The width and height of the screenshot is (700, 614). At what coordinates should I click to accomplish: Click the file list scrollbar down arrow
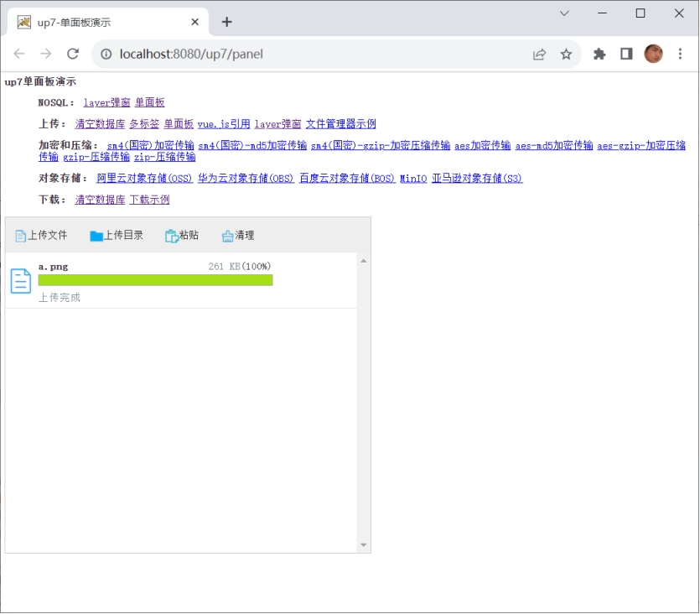pos(363,545)
